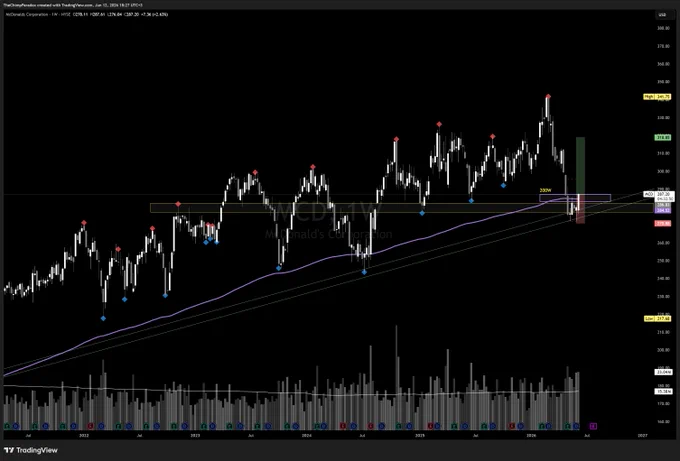Click the 2022 label on the time axis

click(x=84, y=435)
